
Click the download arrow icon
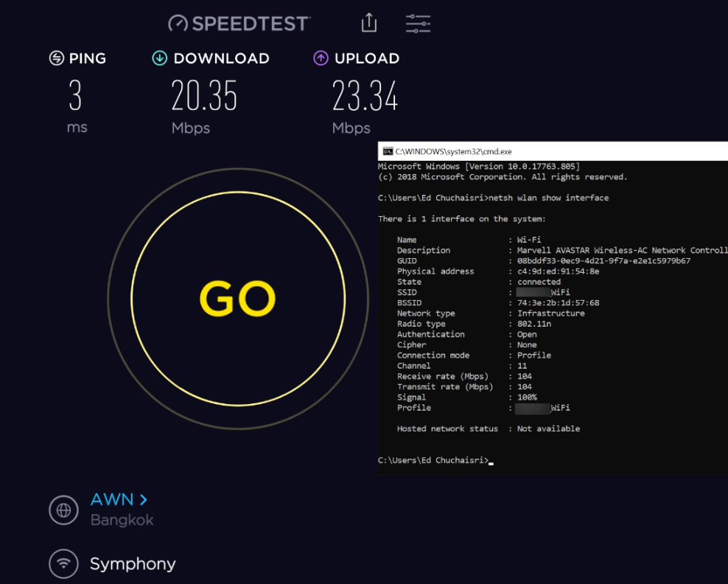[160, 58]
